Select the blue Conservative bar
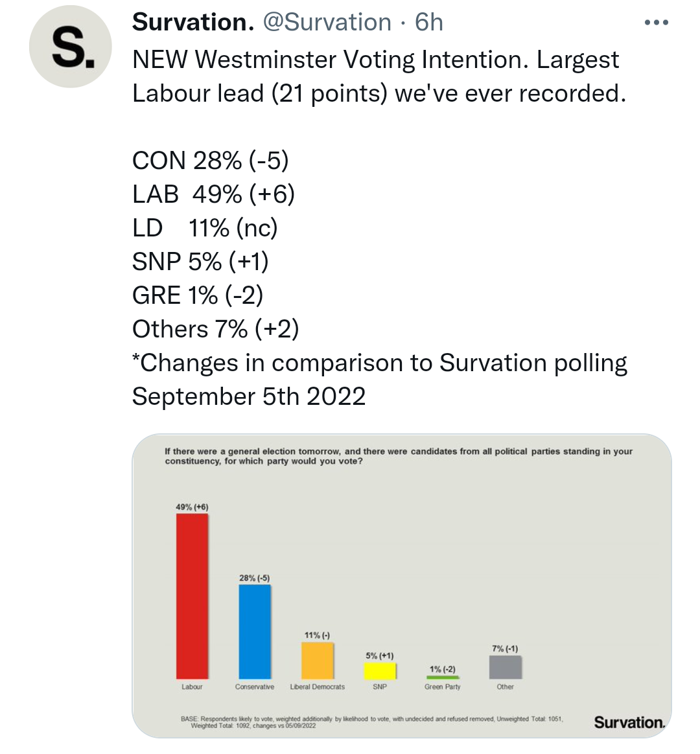The image size is (700, 754). pos(255,632)
